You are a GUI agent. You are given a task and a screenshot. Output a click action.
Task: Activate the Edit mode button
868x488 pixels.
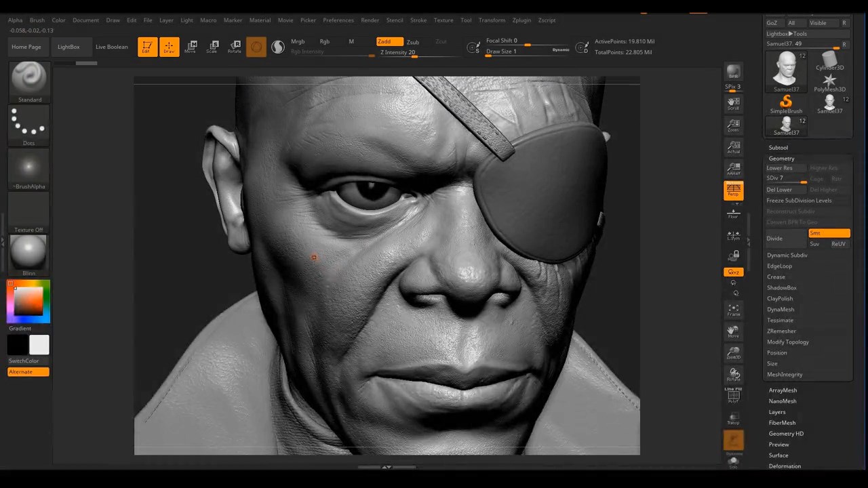(147, 47)
